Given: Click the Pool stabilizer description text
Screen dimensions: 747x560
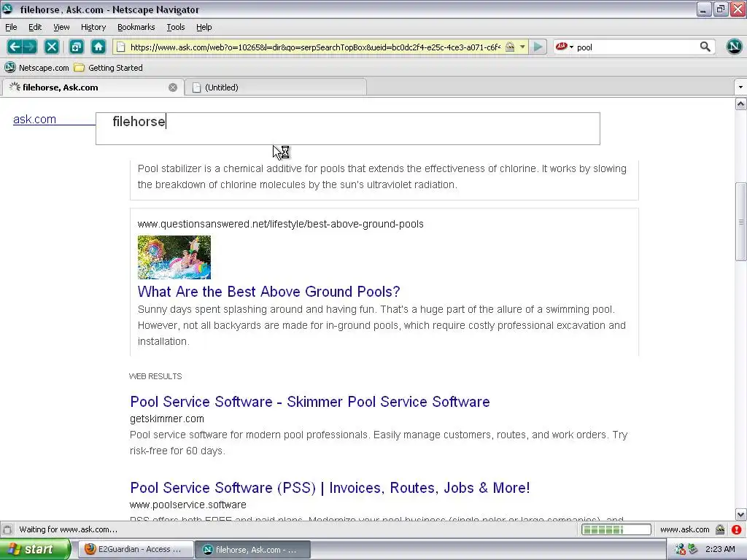Looking at the screenshot, I should [382, 176].
